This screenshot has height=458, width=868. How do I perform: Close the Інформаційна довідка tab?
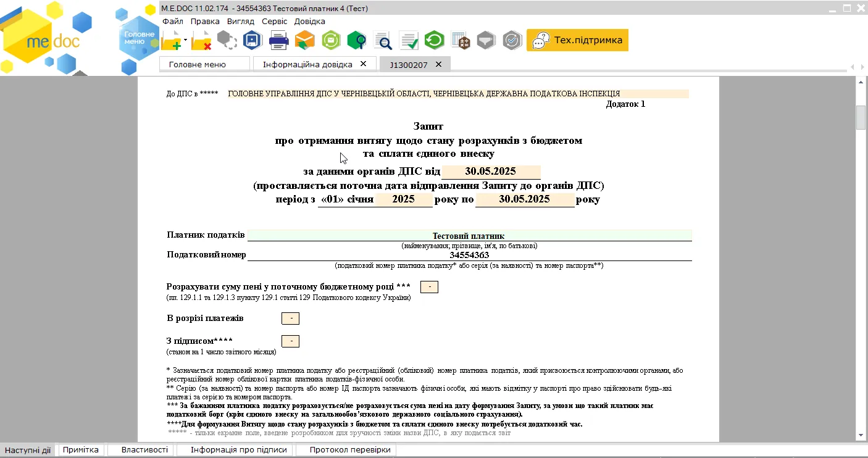[364, 64]
